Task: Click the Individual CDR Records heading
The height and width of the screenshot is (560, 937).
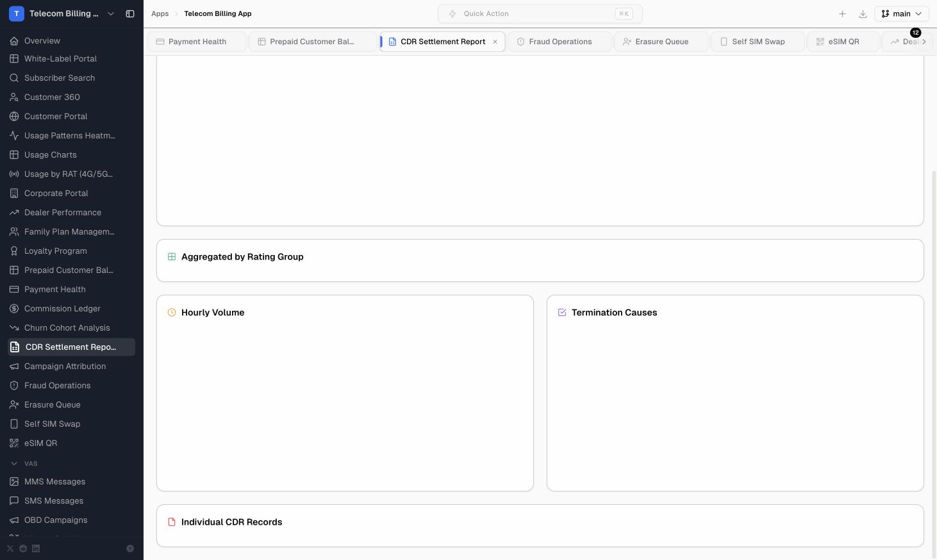Action: point(231,522)
